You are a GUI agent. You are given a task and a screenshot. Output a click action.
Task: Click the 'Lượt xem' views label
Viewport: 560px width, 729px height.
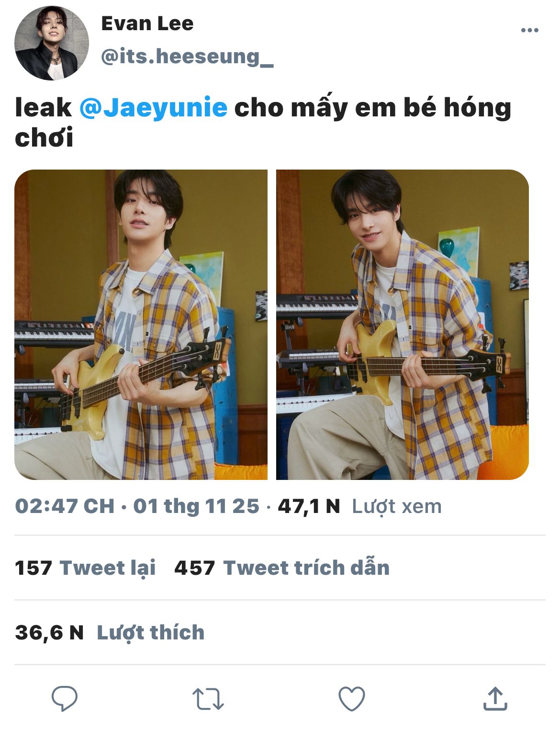coord(397,506)
